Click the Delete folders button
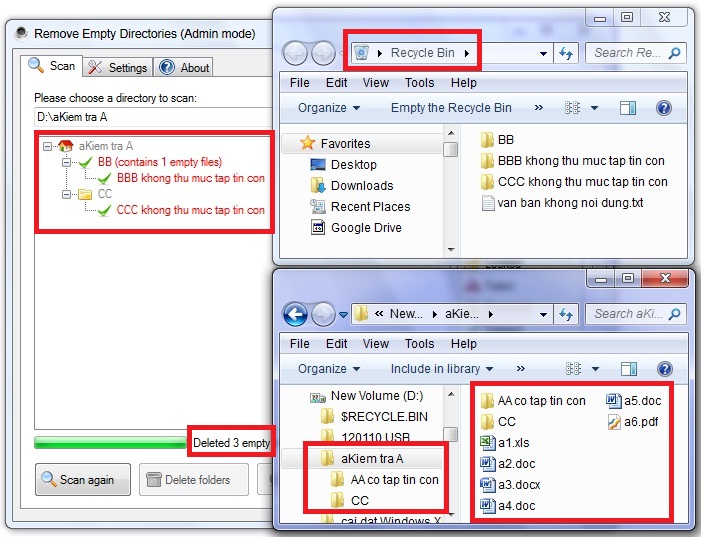The width and height of the screenshot is (701, 537). point(194,479)
